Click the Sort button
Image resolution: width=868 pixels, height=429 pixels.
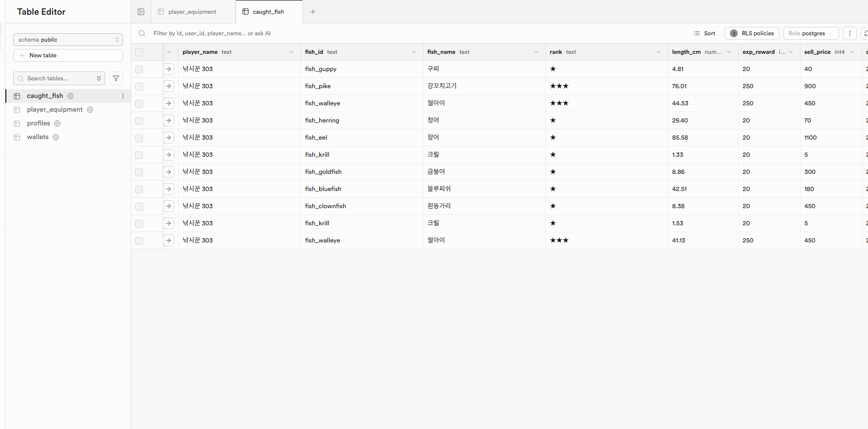pos(704,33)
